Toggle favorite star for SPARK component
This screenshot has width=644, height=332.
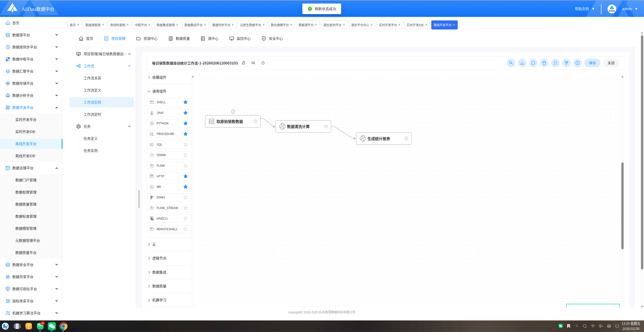tap(186, 155)
